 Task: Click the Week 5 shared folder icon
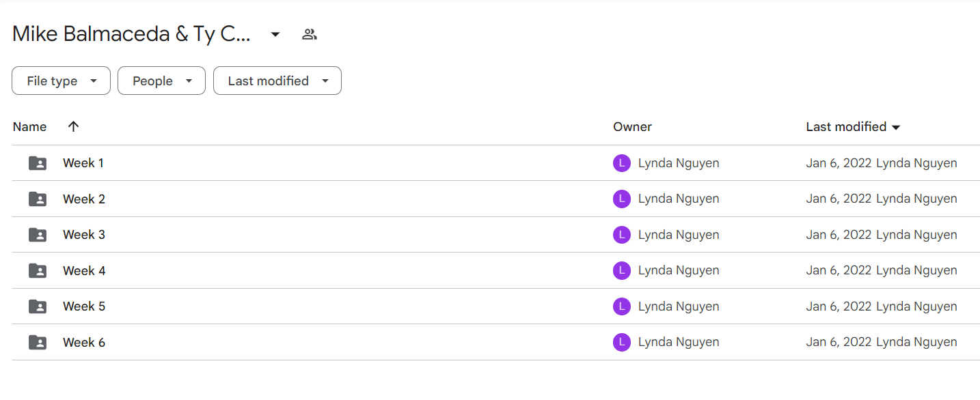tap(38, 306)
